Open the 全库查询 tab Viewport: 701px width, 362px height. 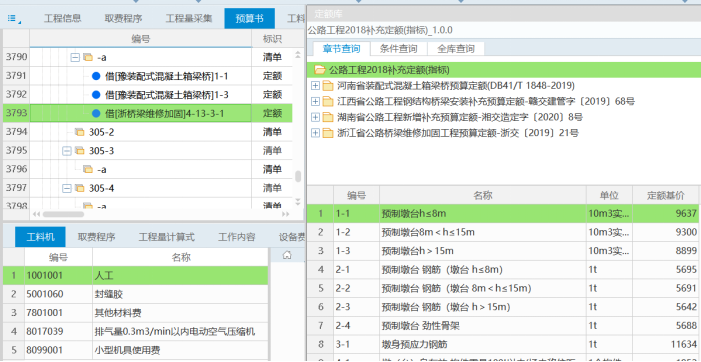point(456,48)
